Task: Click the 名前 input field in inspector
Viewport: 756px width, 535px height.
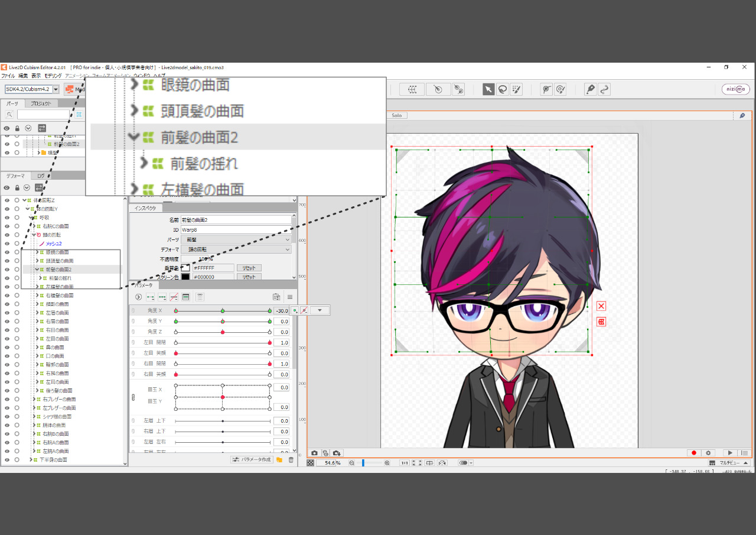Action: click(236, 219)
